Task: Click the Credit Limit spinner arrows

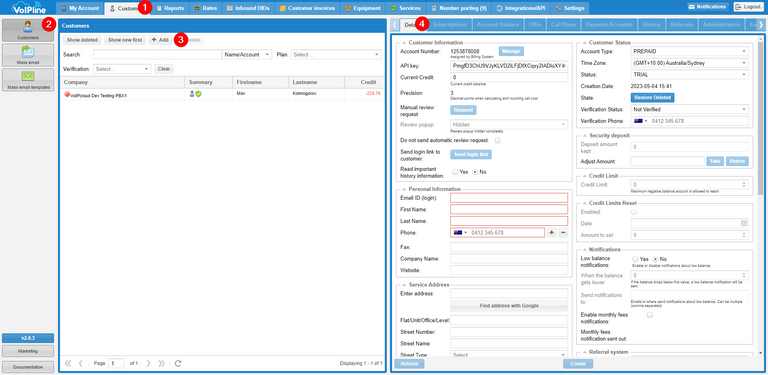Action: click(744, 185)
